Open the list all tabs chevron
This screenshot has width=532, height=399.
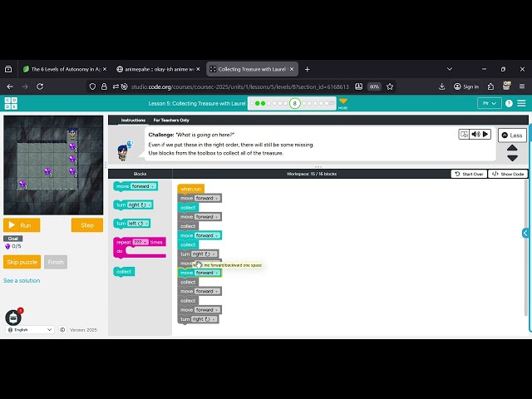coord(450,69)
